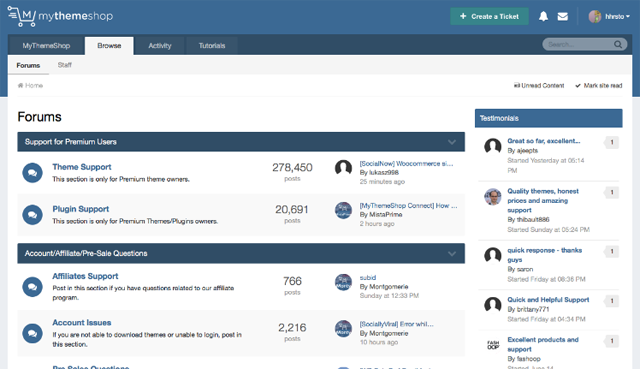Click 'By brittany771' author text
640x369 pixels.
tap(528, 309)
